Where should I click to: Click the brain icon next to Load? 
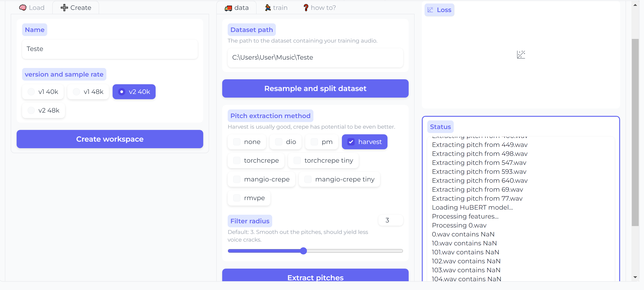tap(22, 8)
